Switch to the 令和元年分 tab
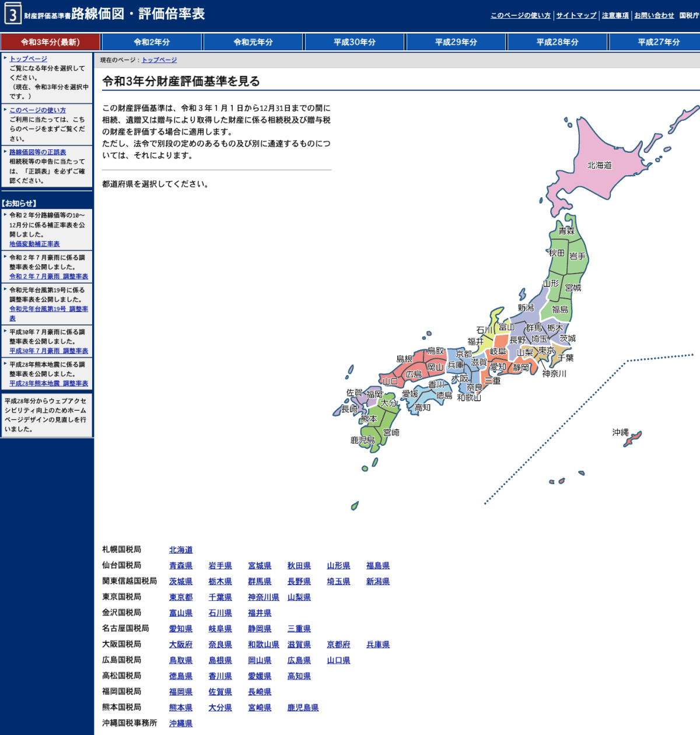 pyautogui.click(x=253, y=42)
